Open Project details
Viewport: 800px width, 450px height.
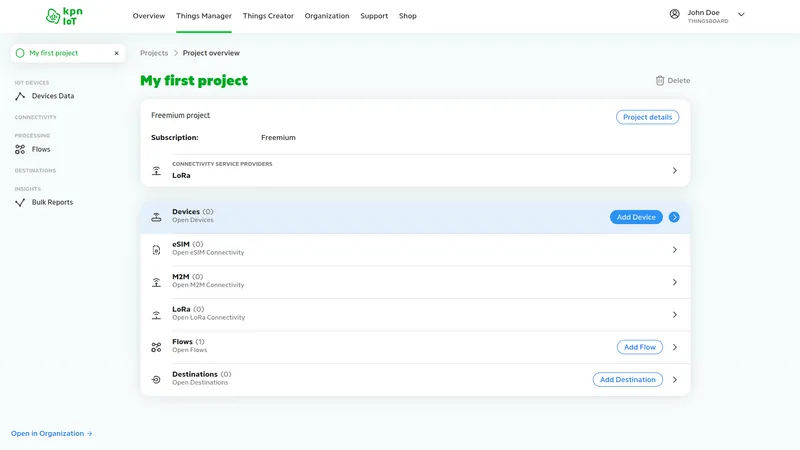pyautogui.click(x=647, y=117)
